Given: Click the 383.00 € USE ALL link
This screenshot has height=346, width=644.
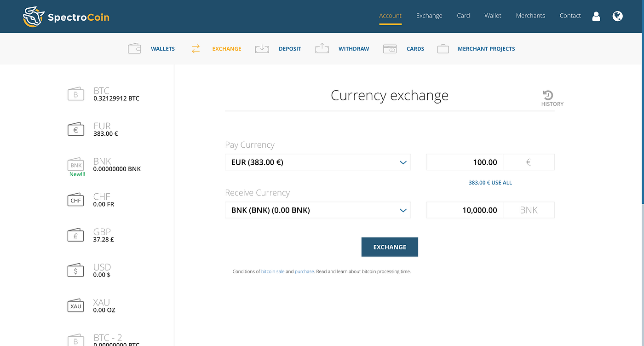Looking at the screenshot, I should (x=490, y=183).
